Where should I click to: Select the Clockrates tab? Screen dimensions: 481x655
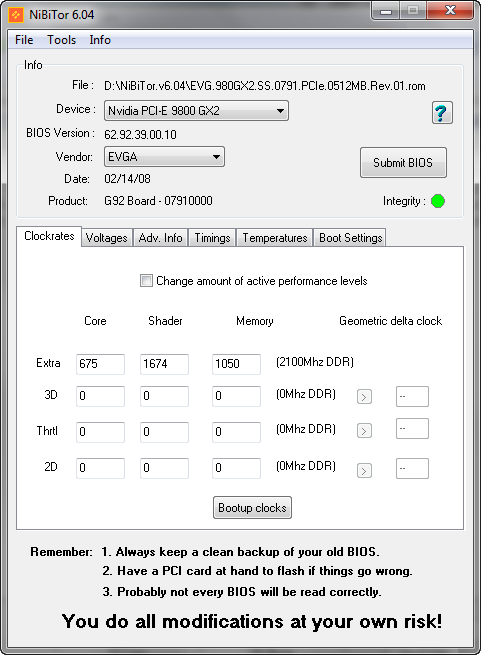click(x=49, y=236)
